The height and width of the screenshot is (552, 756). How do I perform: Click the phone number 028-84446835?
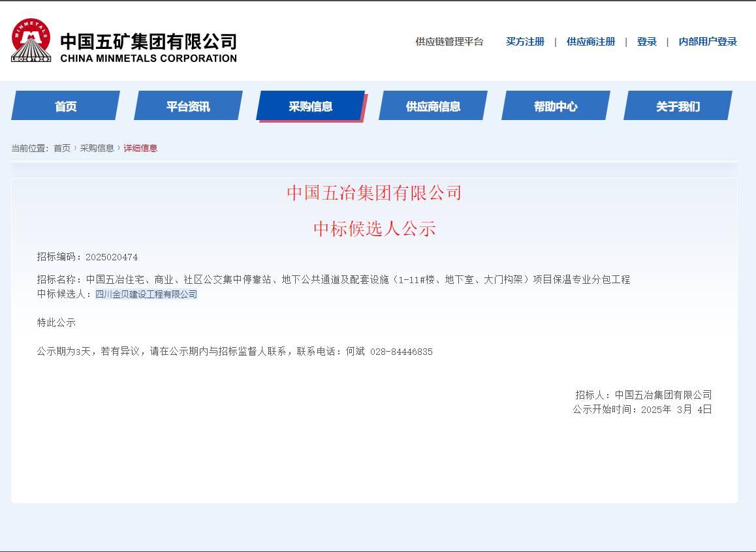pyautogui.click(x=401, y=352)
